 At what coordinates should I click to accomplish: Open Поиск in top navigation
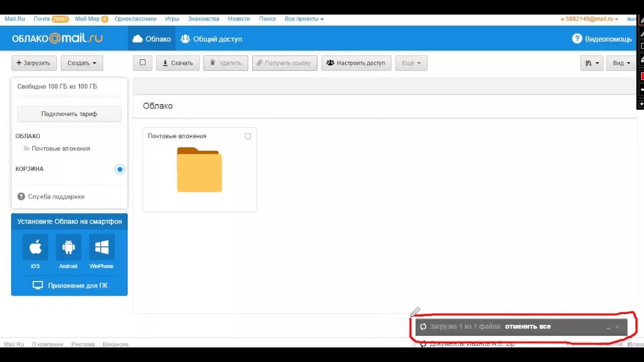(x=267, y=19)
